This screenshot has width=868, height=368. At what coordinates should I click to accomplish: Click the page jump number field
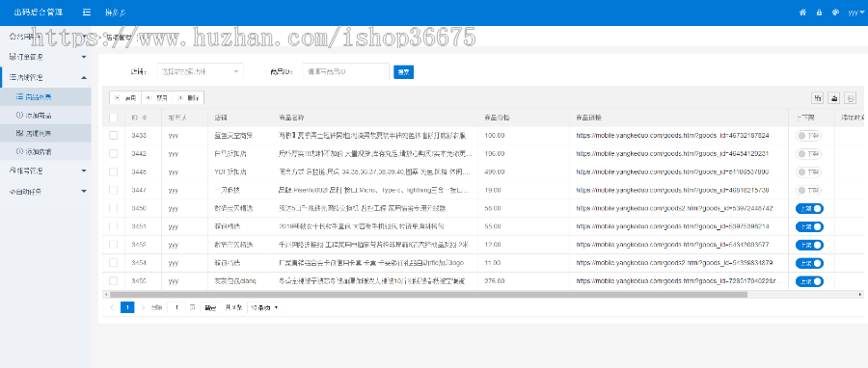(x=176, y=307)
